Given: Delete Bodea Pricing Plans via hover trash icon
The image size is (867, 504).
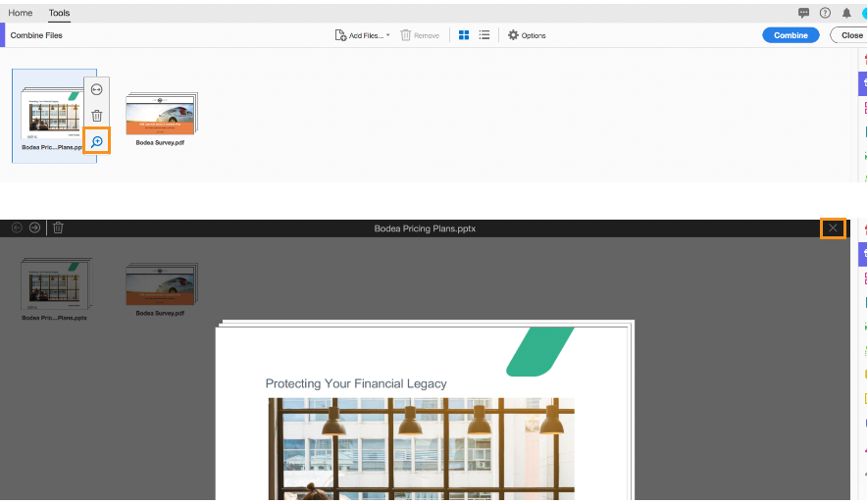Looking at the screenshot, I should [97, 116].
